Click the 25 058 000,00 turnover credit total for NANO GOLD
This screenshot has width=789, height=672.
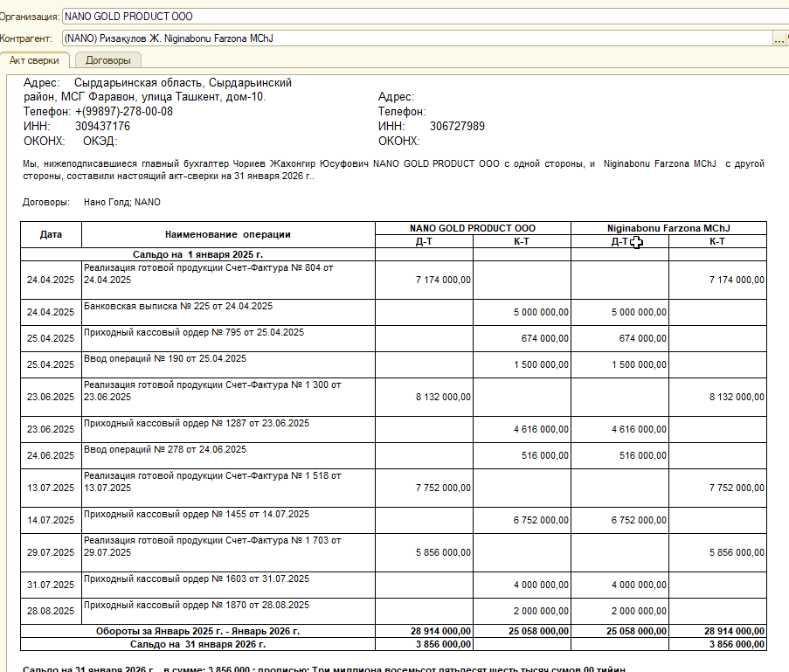(522, 631)
